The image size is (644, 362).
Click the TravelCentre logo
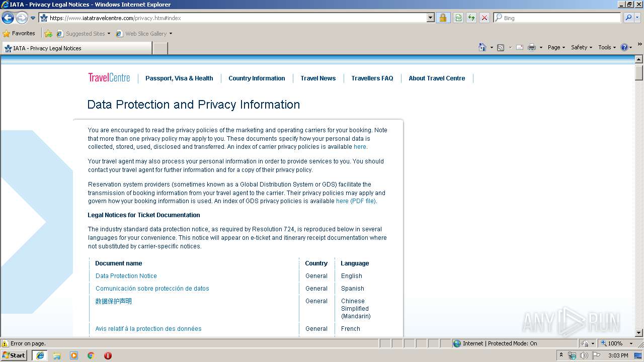[x=109, y=78]
